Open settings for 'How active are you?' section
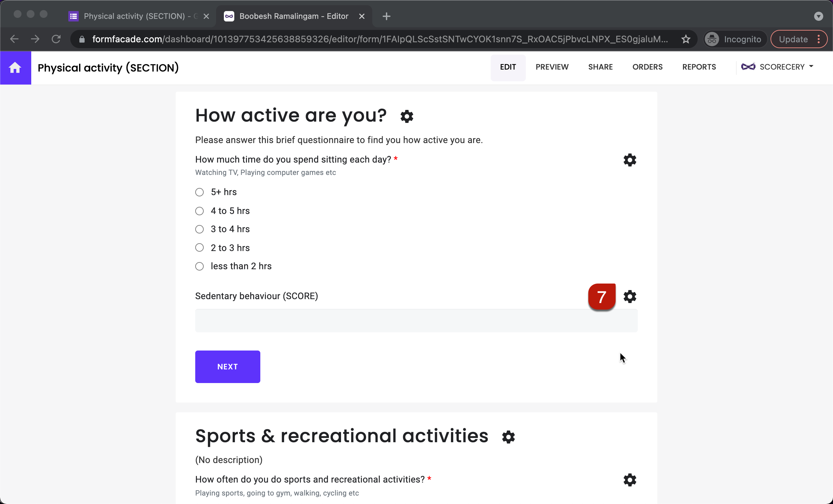833x504 pixels. pyautogui.click(x=407, y=116)
